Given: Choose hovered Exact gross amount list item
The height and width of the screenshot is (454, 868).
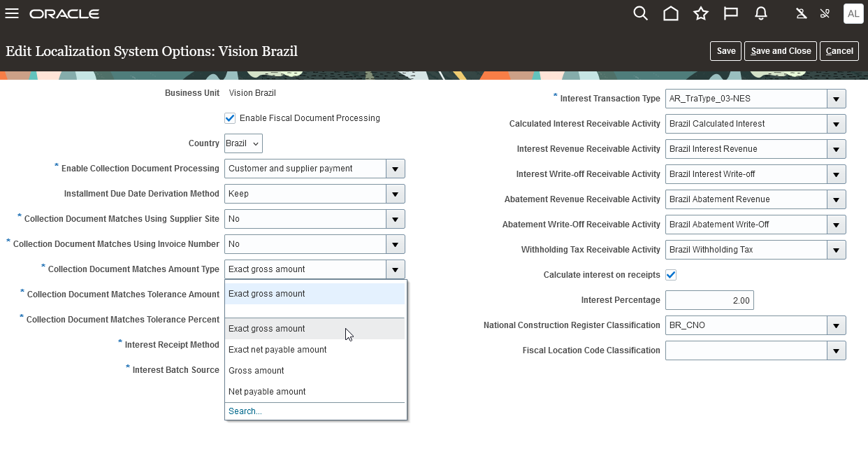Looking at the screenshot, I should click(x=315, y=329).
